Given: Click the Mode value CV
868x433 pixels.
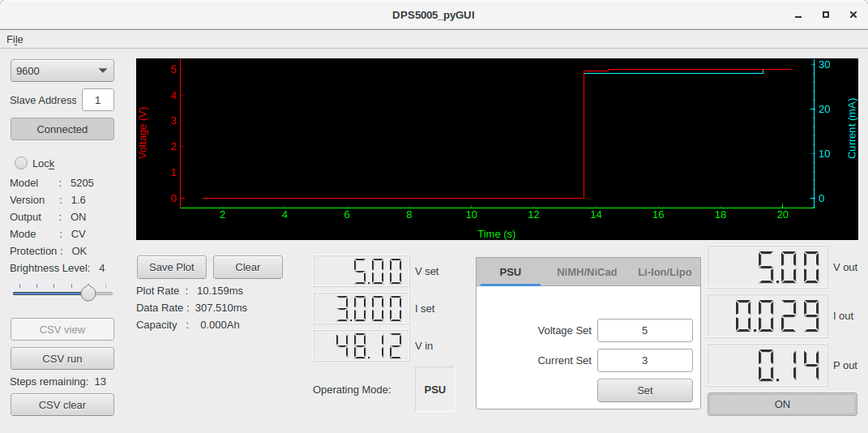Looking at the screenshot, I should (x=78, y=234).
